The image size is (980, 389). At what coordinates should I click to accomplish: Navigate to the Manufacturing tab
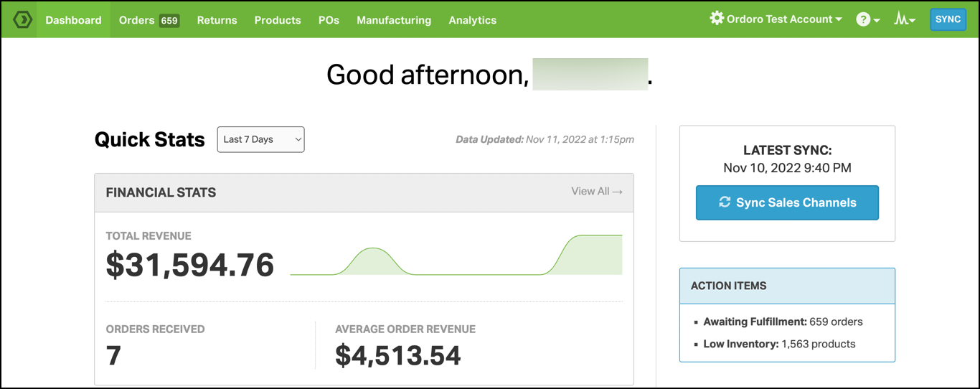coord(394,20)
